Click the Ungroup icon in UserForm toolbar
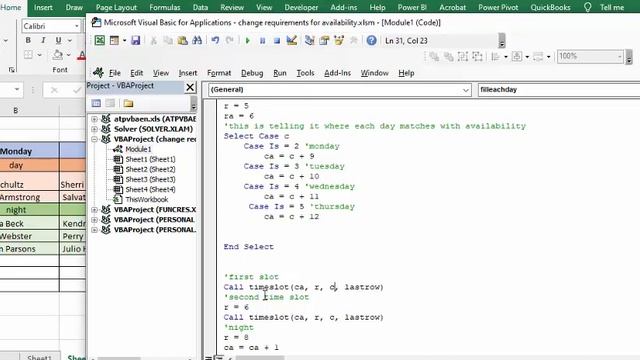The image size is (640, 360). tap(477, 56)
